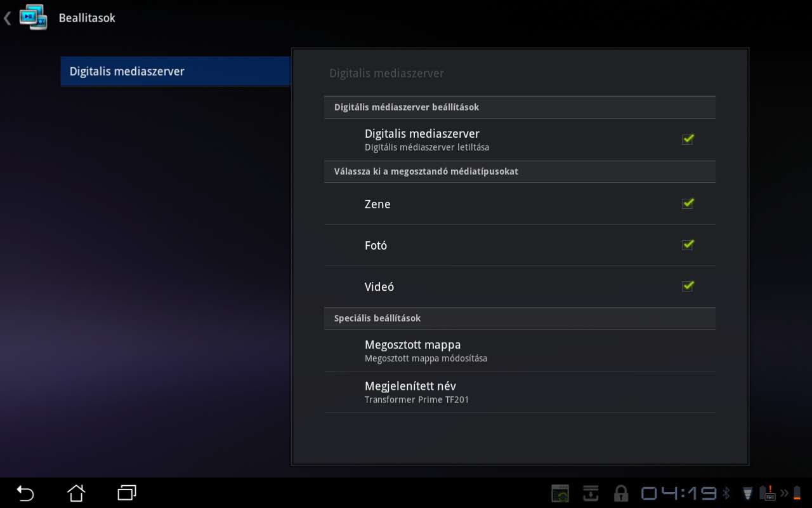Open the download notification icon
812x508 pixels.
coord(591,493)
